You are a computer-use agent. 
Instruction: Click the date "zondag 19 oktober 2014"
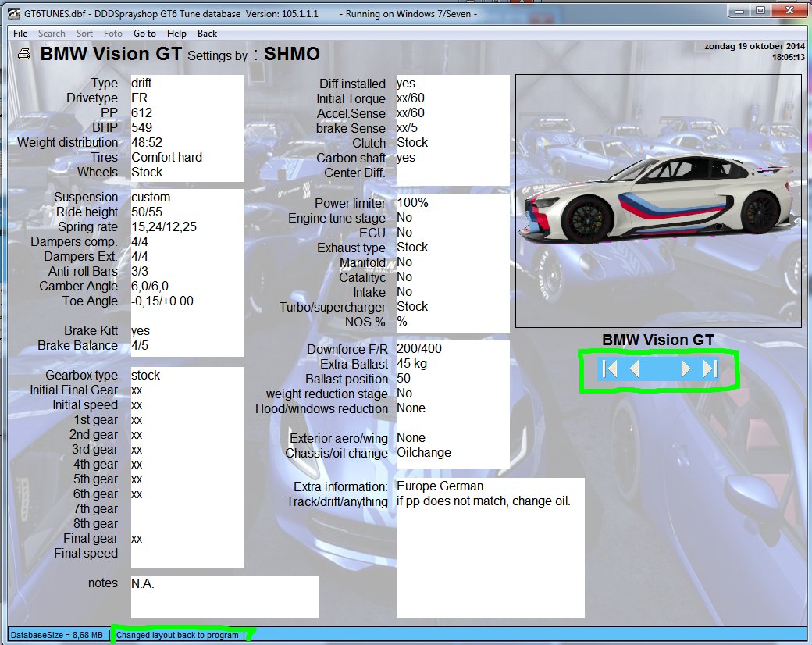(x=754, y=46)
